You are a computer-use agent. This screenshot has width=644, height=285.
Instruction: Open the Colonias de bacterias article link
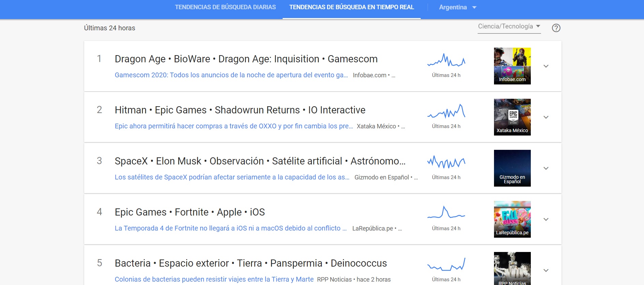coord(214,279)
